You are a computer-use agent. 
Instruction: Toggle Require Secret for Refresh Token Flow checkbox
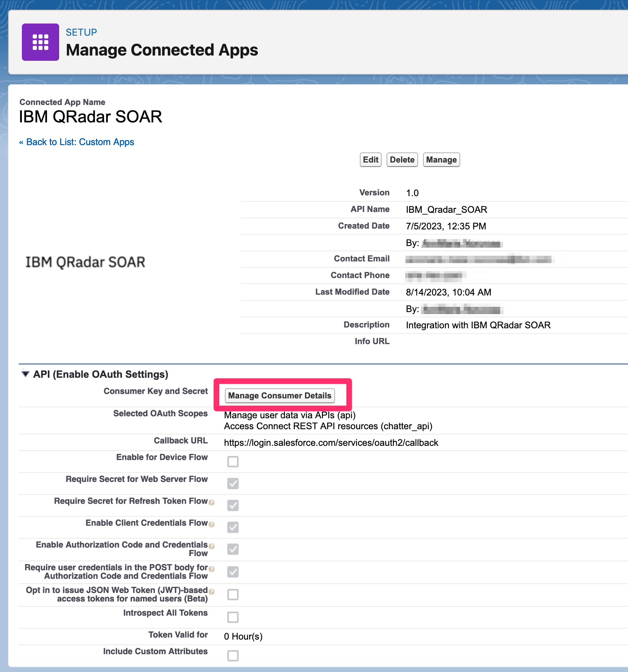(x=233, y=505)
